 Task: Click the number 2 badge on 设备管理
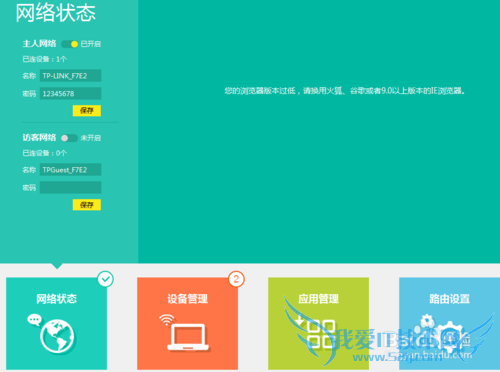click(x=236, y=279)
